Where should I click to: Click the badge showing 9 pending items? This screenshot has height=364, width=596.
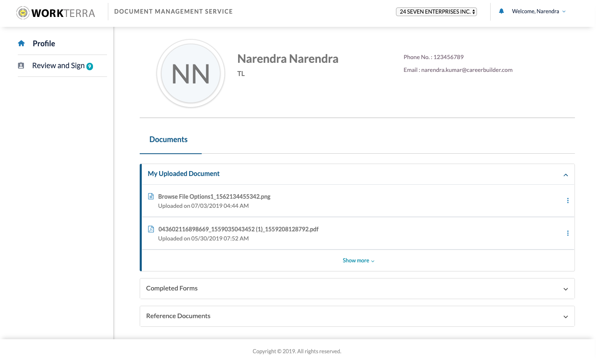(90, 67)
